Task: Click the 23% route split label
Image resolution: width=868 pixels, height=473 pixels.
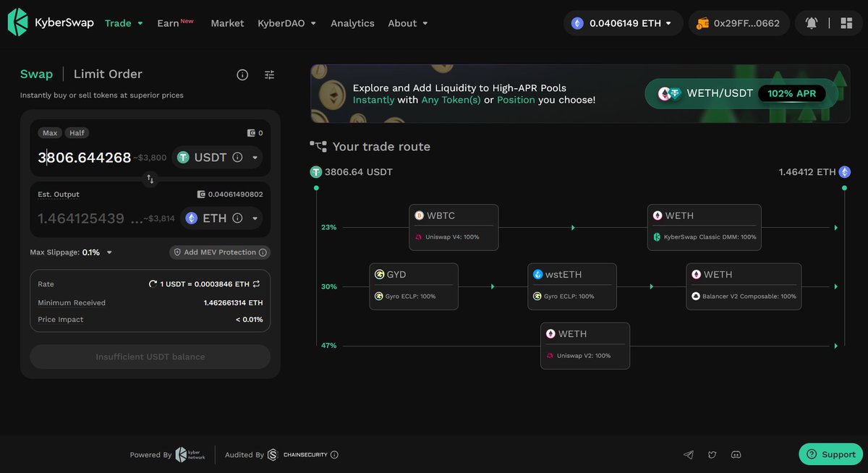Action: pos(329,227)
